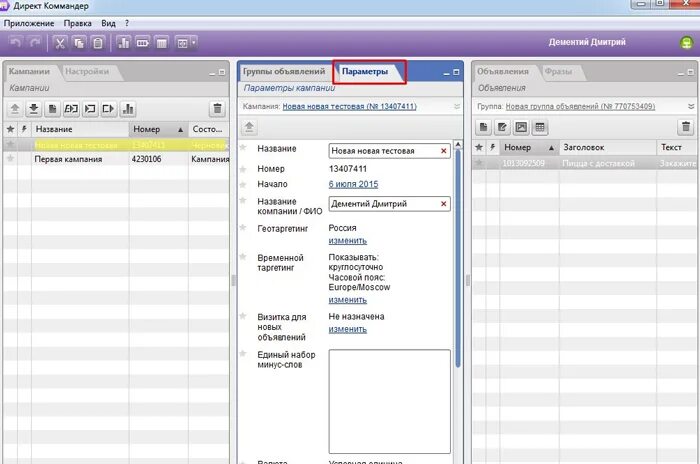The width and height of the screenshot is (700, 464).
Task: Toggle the star beside Единый набор минус-слов
Action: [243, 354]
